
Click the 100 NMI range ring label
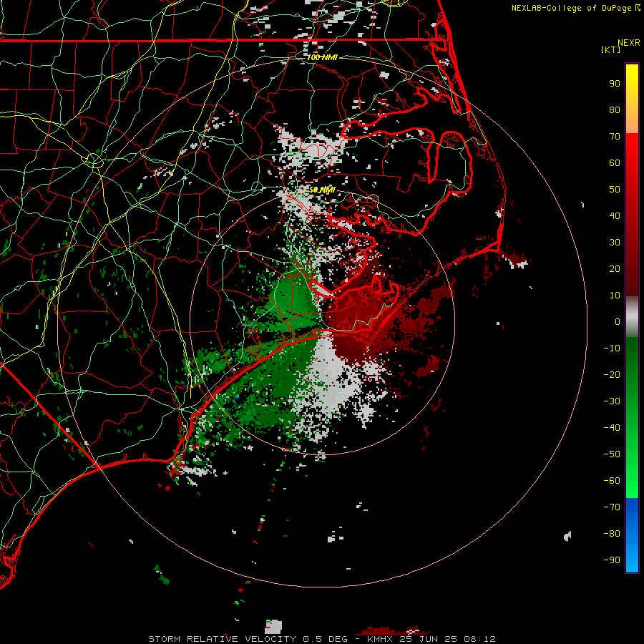tap(323, 57)
